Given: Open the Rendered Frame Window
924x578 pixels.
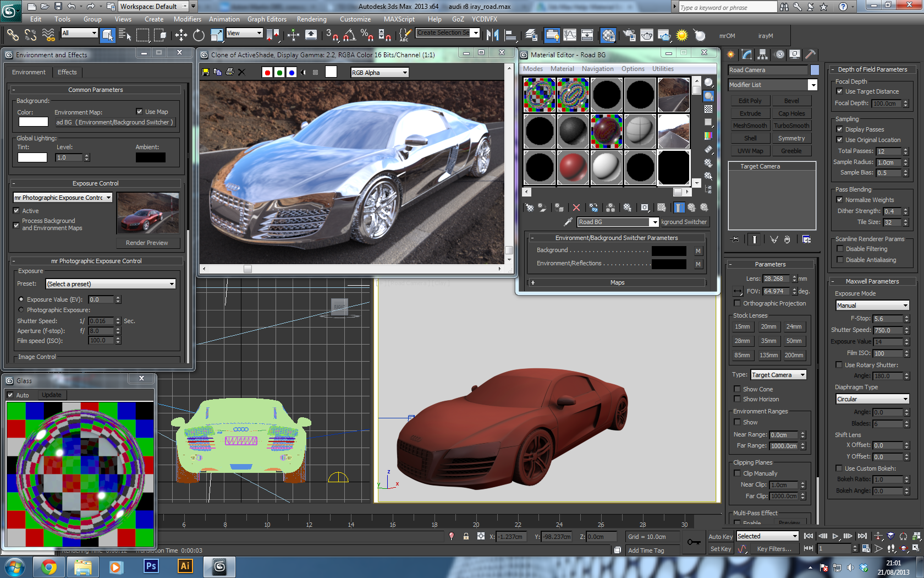Looking at the screenshot, I should tap(647, 35).
